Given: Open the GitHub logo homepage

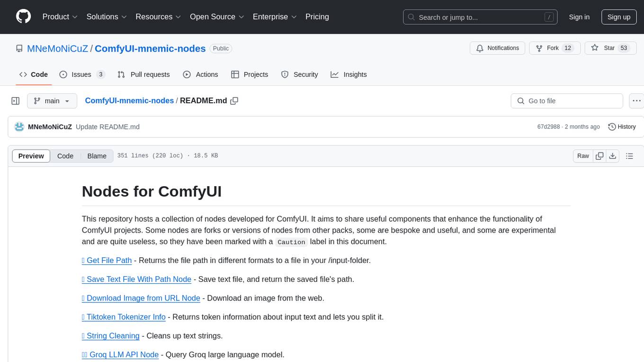Looking at the screenshot, I should pyautogui.click(x=23, y=17).
